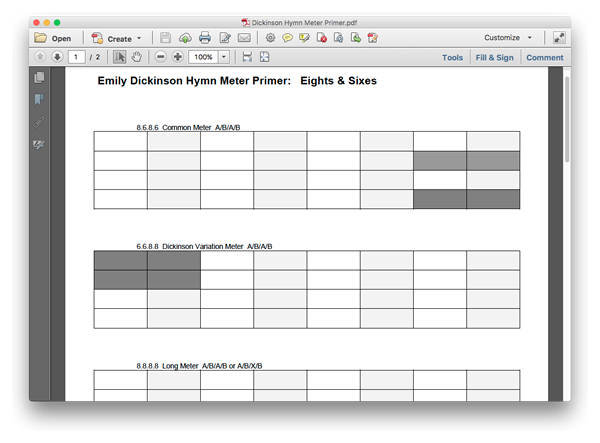Open the Signatures side panel

(x=40, y=144)
